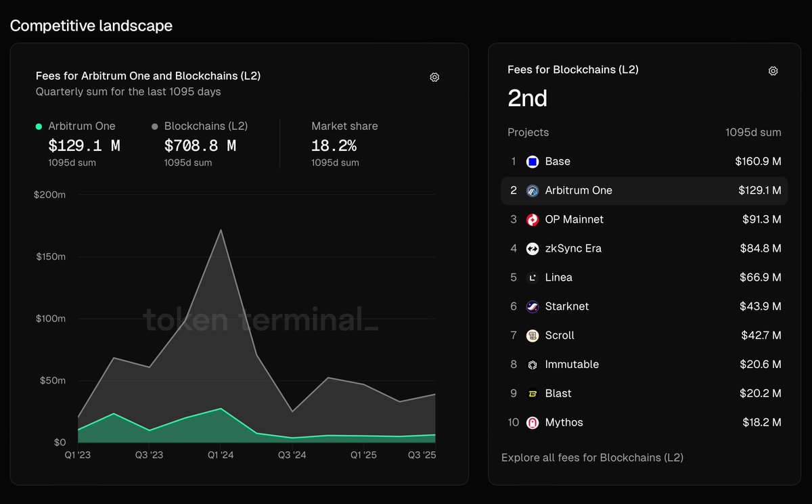Toggle the gray Blockchains (L2) legend dot
The width and height of the screenshot is (812, 504).
pyautogui.click(x=155, y=127)
